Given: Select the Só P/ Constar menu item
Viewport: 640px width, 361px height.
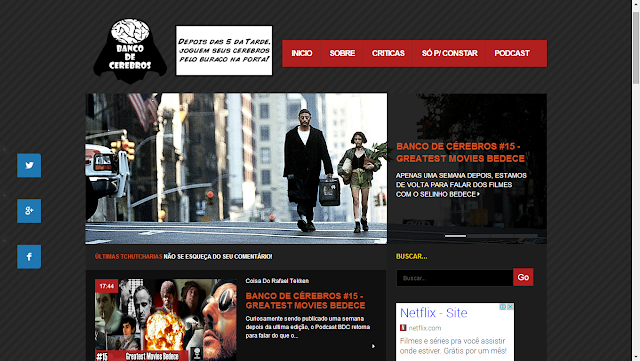Looking at the screenshot, I should [x=449, y=53].
